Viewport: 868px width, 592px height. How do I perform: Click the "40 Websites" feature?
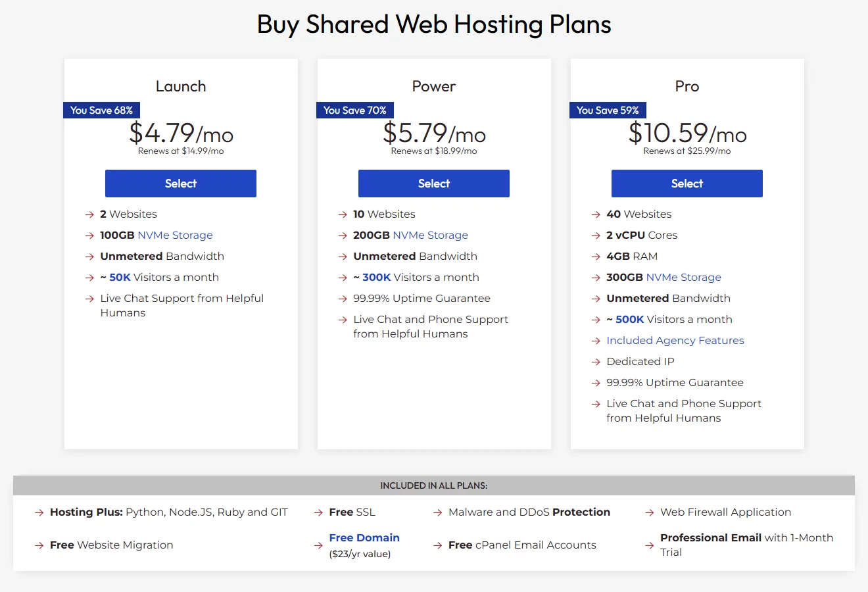coord(639,214)
